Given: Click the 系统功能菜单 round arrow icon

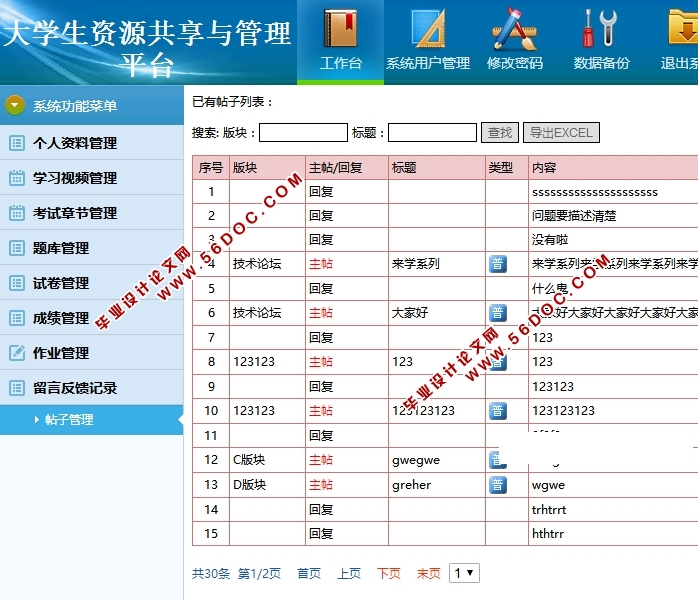Looking at the screenshot, I should (x=15, y=105).
